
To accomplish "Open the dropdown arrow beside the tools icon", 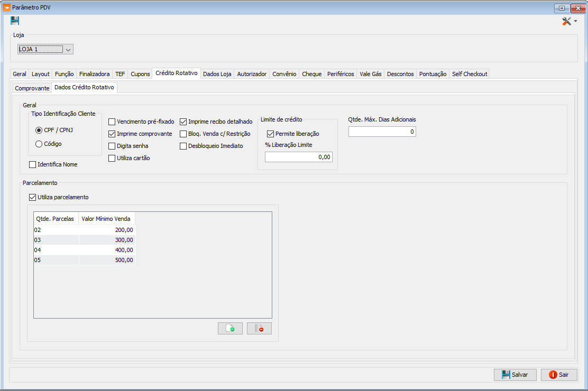I will (575, 21).
